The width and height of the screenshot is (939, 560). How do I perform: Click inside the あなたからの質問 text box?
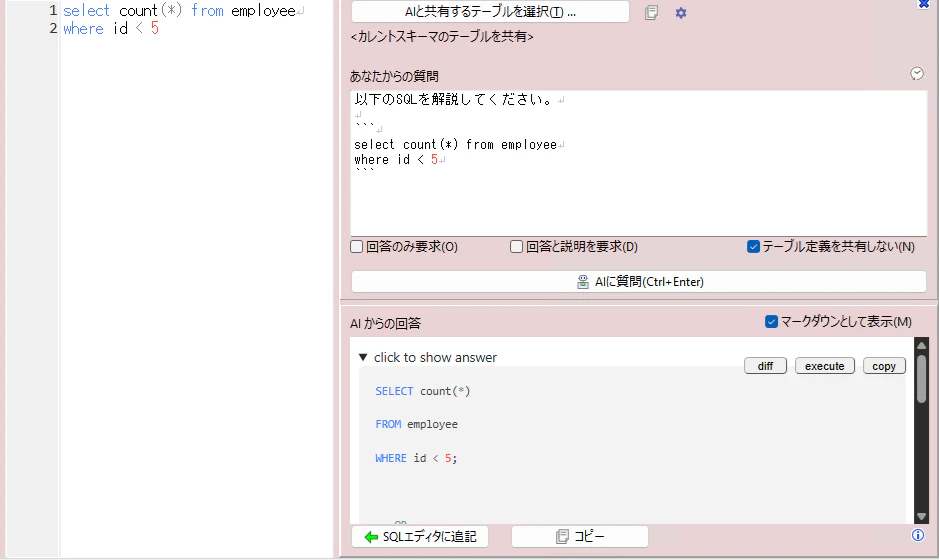point(638,163)
